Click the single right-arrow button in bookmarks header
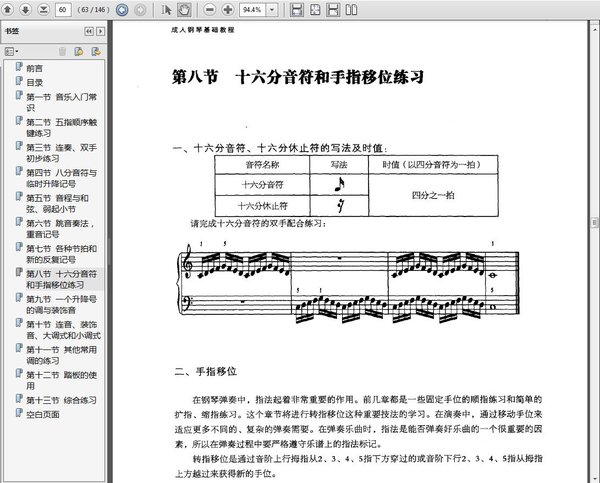 tap(100, 31)
